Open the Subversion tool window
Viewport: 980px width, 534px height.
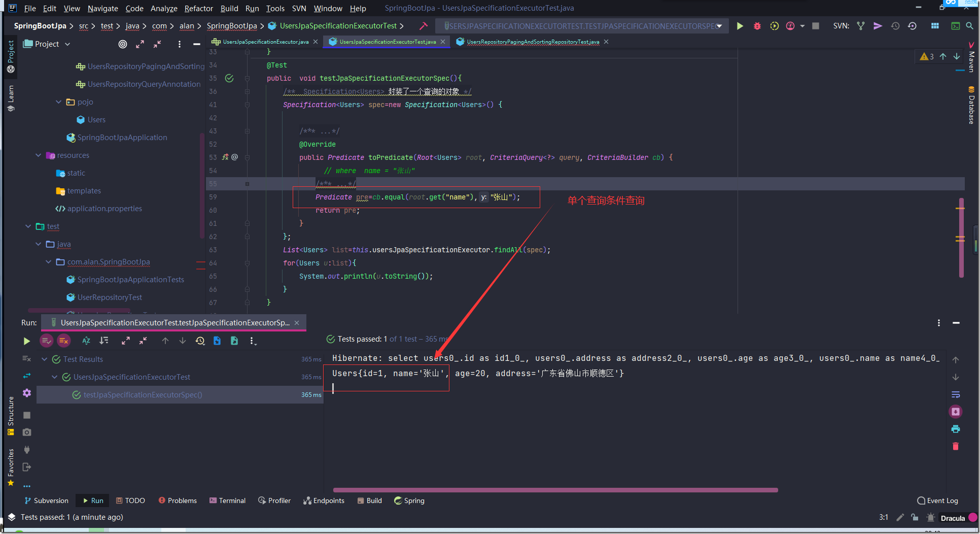46,500
